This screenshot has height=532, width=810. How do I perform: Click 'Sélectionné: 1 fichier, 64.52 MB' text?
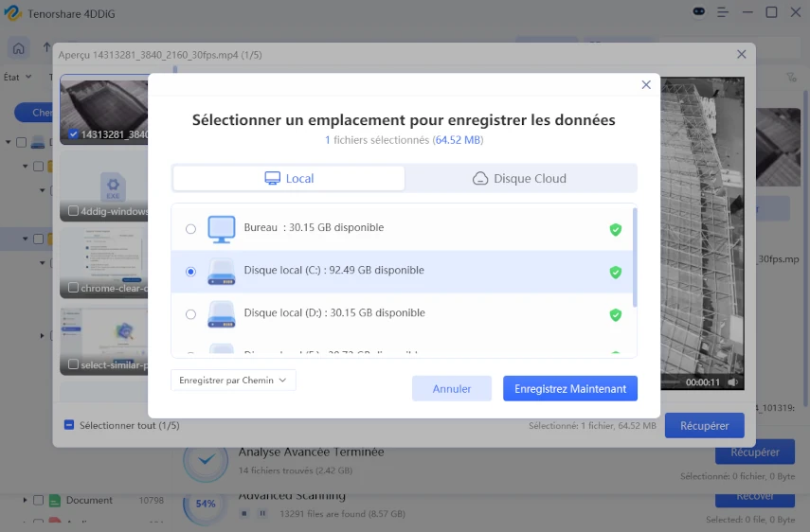592,426
